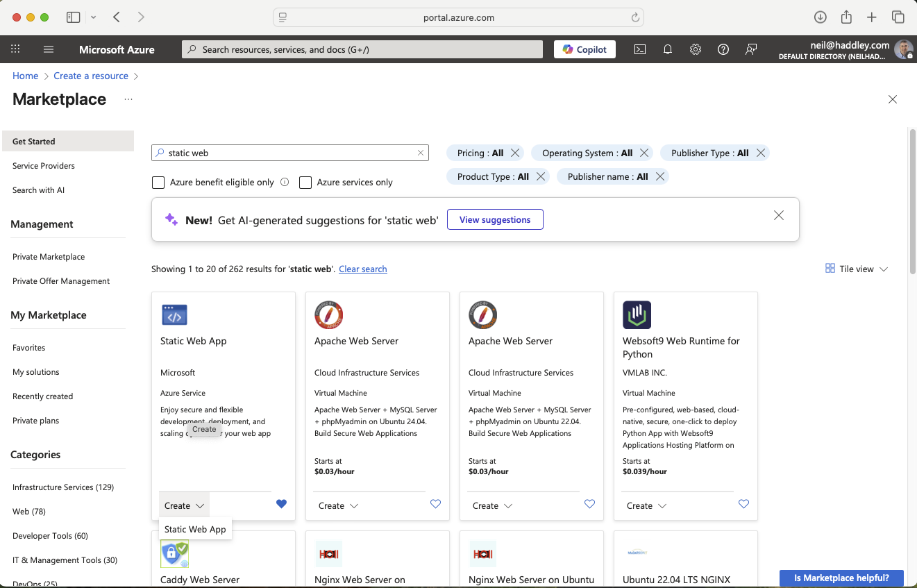Select Static Web App from the Create menu
The image size is (917, 588).
pos(195,529)
